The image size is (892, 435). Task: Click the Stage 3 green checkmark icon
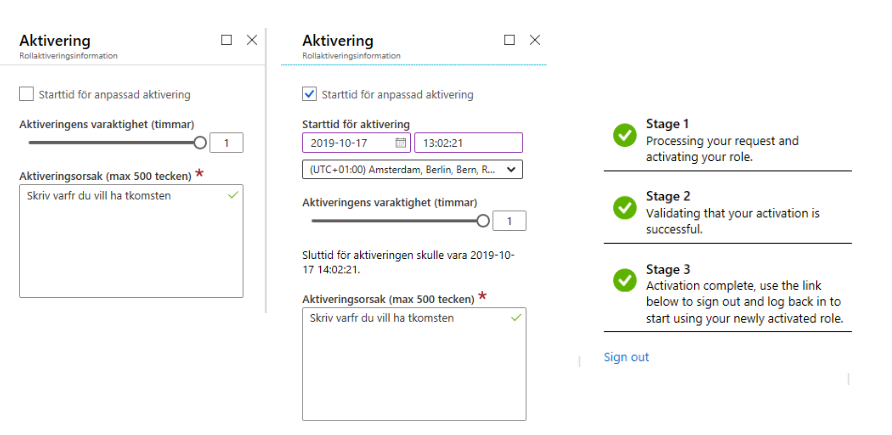coord(625,280)
